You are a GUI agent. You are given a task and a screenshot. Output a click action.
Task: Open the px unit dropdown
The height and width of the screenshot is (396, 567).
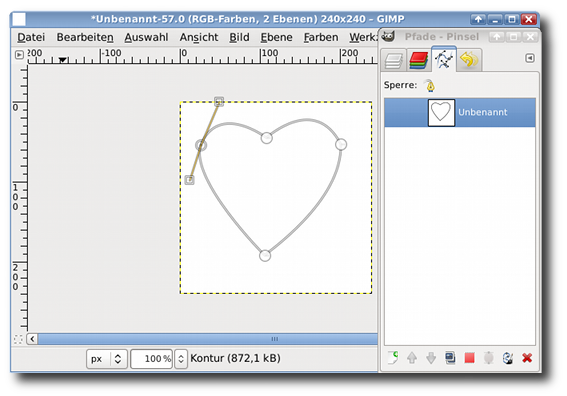pyautogui.click(x=107, y=359)
